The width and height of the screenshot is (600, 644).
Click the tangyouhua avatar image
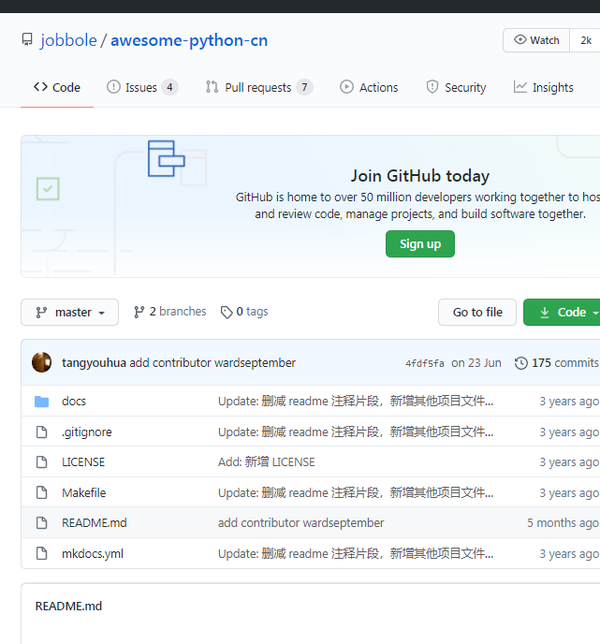pyautogui.click(x=41, y=363)
